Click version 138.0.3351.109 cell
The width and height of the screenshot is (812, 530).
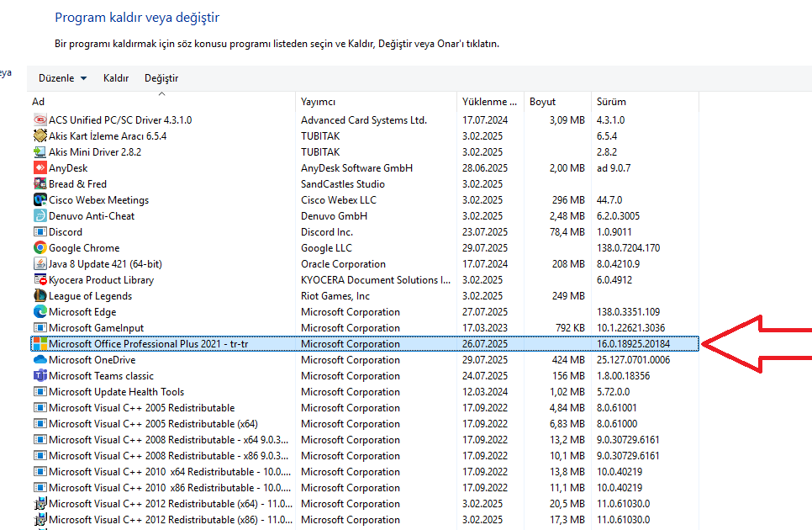click(x=628, y=312)
